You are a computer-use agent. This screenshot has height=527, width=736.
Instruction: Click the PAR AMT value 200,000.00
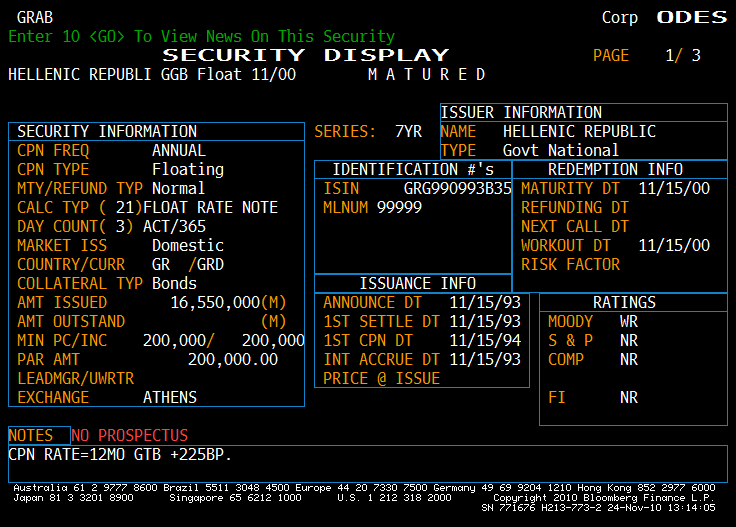[x=233, y=359]
